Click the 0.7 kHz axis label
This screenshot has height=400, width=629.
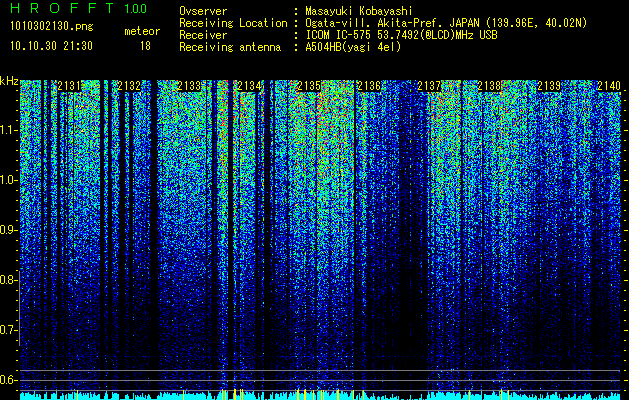click(x=8, y=330)
